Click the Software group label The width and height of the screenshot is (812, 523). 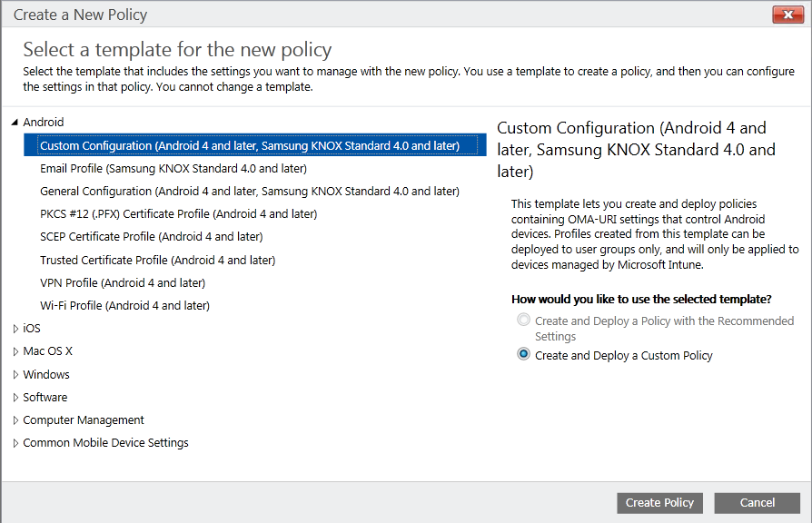45,397
